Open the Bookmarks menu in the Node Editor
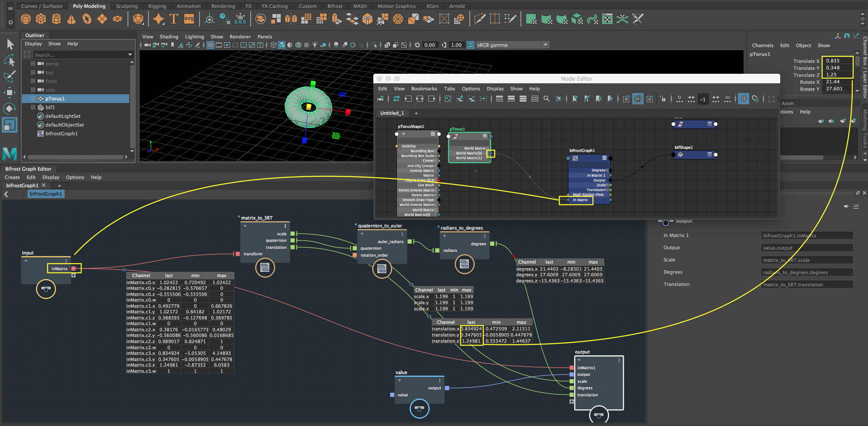 coord(424,89)
